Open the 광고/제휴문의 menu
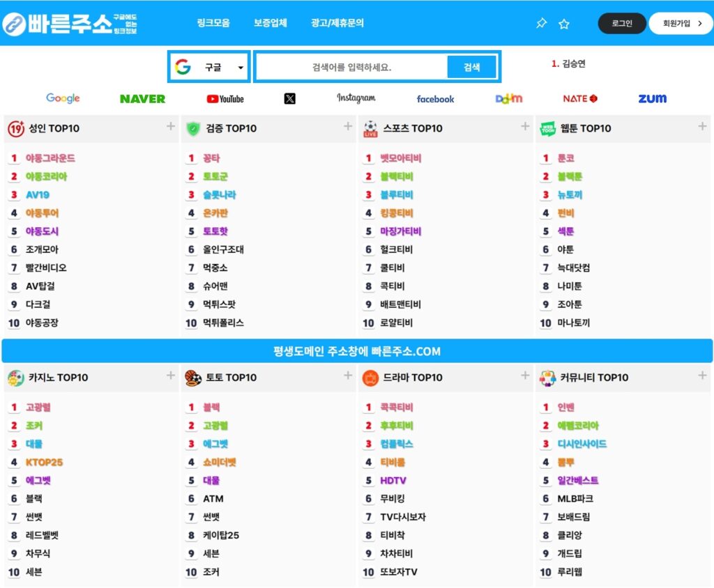The height and width of the screenshot is (588, 714). 337,23
